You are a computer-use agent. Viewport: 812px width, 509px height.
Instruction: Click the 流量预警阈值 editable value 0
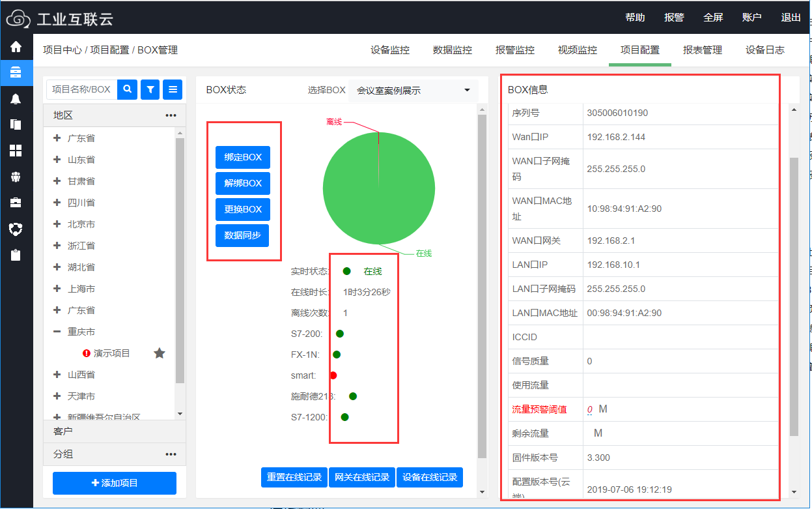[589, 409]
